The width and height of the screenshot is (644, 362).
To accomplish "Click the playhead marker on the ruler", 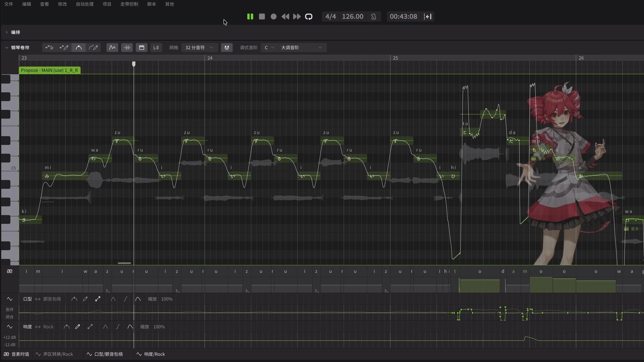I will pos(134,64).
